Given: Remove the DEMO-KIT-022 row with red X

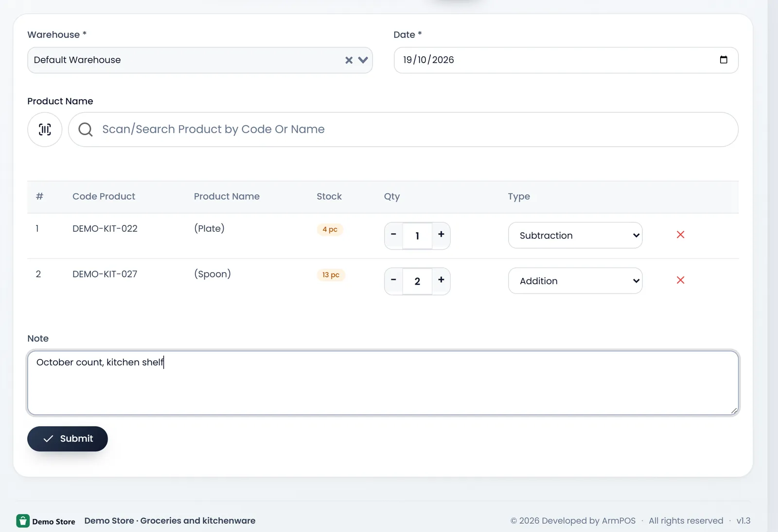Looking at the screenshot, I should click(x=680, y=235).
